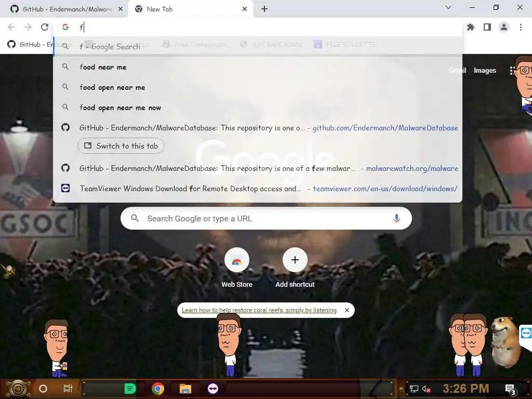Open the Web Store shortcut
This screenshot has width=532, height=399.
click(x=237, y=268)
